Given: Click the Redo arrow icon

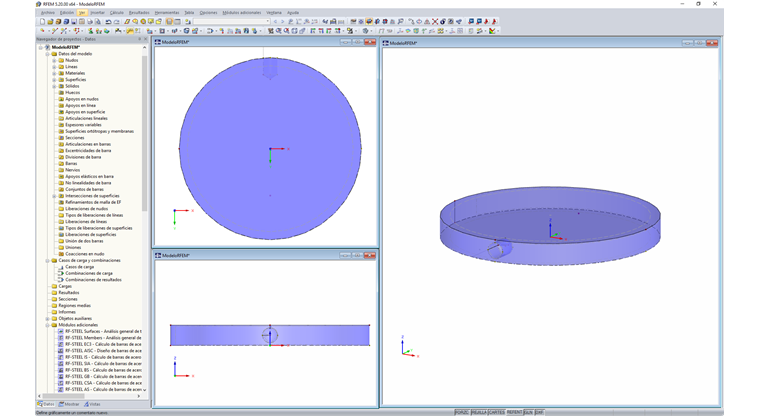Looking at the screenshot, I should click(x=116, y=21).
